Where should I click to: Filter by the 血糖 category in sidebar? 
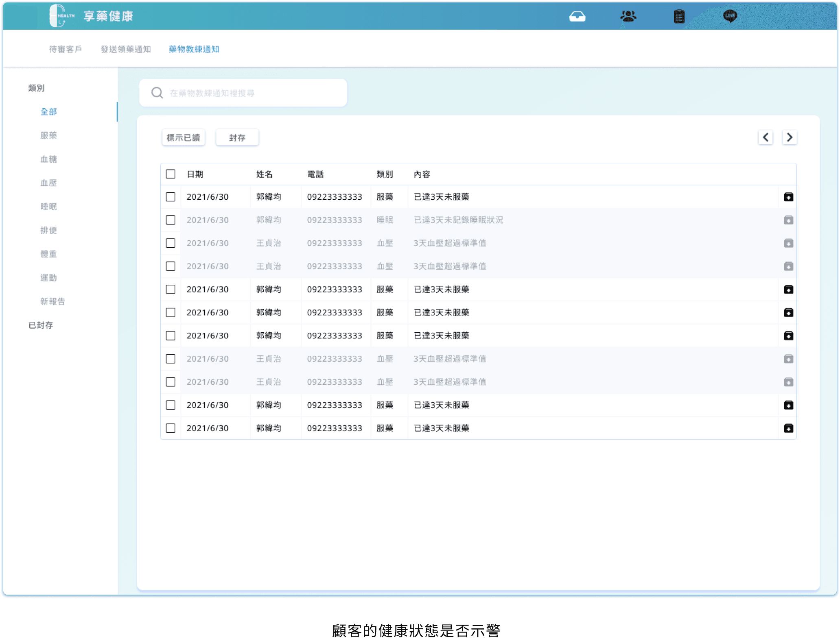(x=48, y=159)
